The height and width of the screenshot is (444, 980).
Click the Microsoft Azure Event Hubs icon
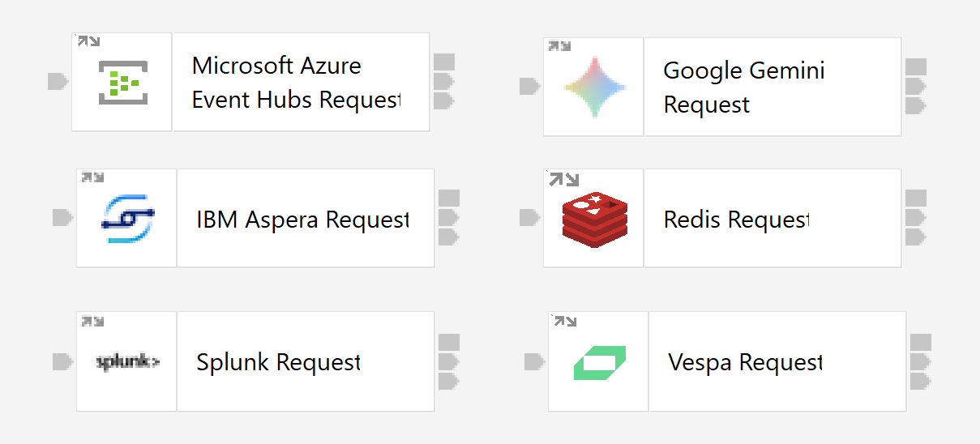[x=122, y=82]
